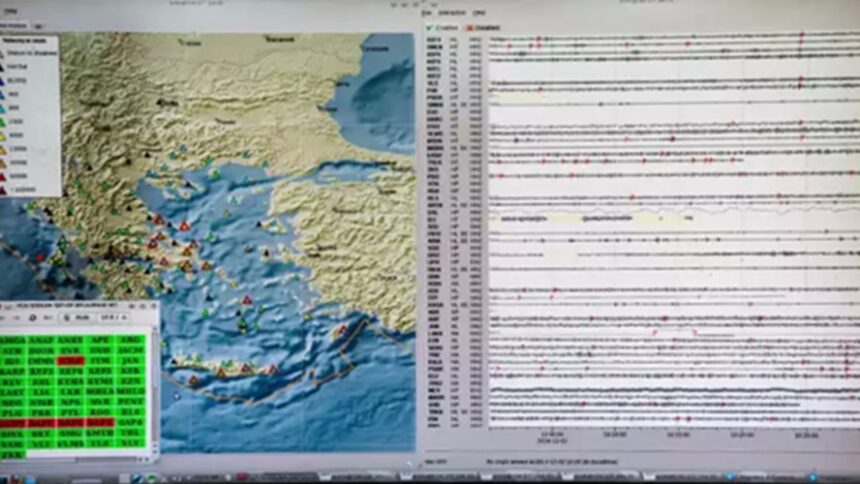Open the File menu in trace window
860x484 pixels.
427,13
